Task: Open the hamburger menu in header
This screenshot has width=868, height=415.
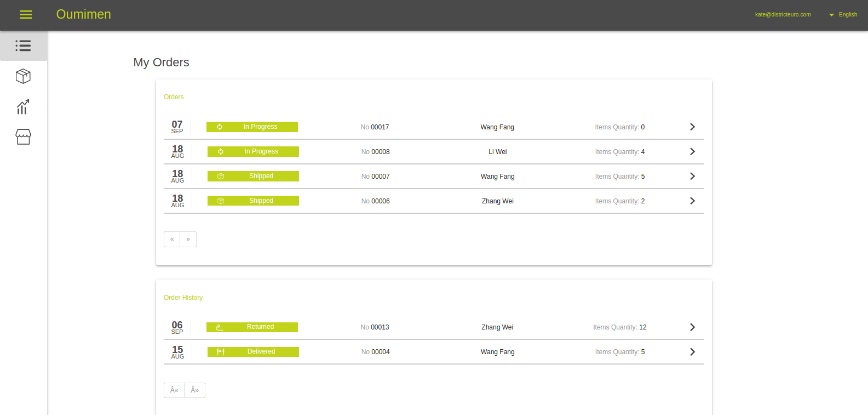Action: pyautogui.click(x=26, y=15)
